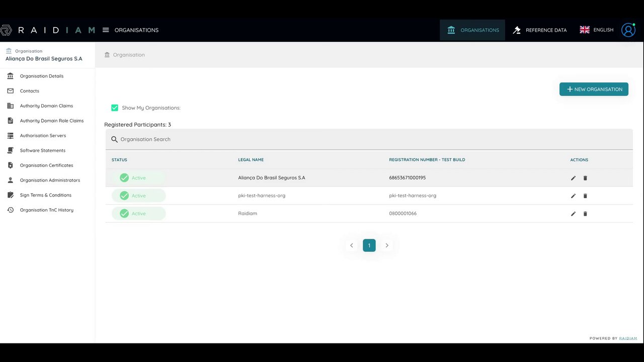Open Authority Domain Claims in sidebar
644x362 pixels.
point(47,106)
